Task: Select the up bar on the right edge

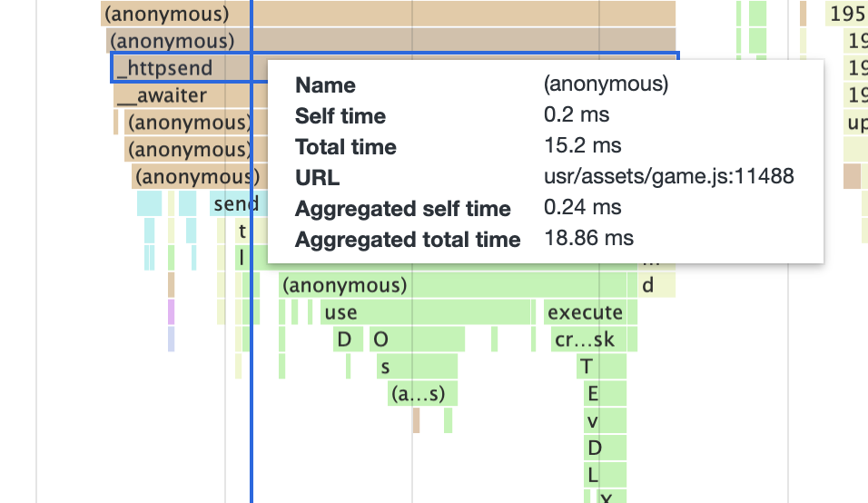Action: (x=856, y=123)
